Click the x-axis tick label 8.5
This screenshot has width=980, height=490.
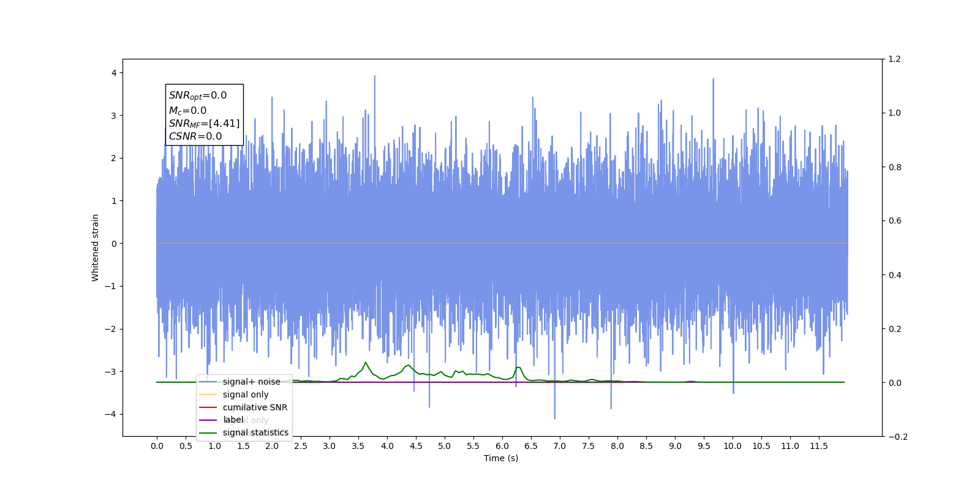(646, 446)
